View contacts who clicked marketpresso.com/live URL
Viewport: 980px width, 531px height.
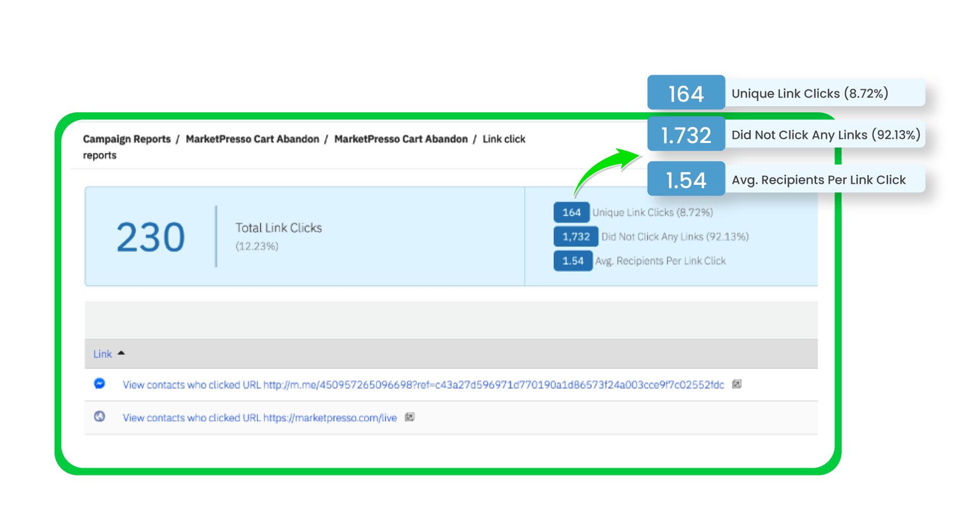coord(259,418)
